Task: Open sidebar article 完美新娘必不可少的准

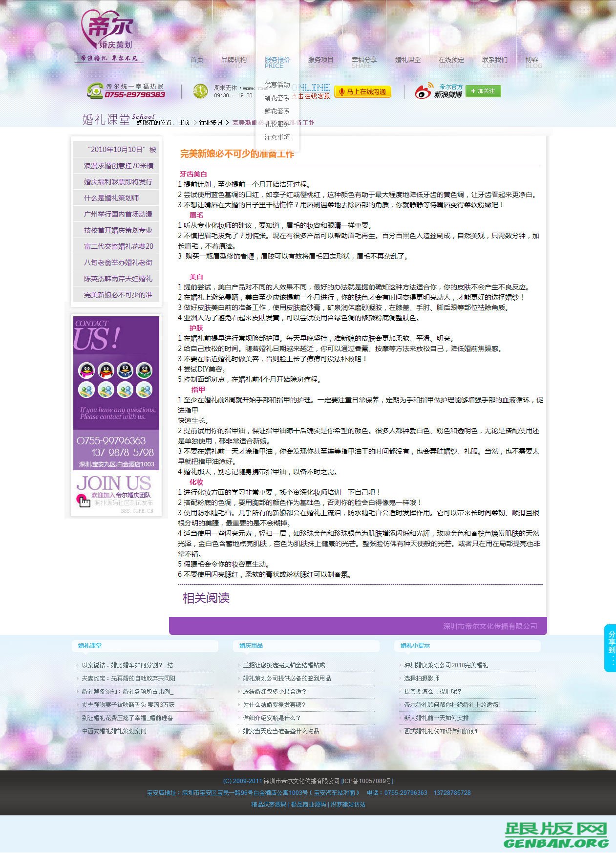Action: [x=116, y=295]
